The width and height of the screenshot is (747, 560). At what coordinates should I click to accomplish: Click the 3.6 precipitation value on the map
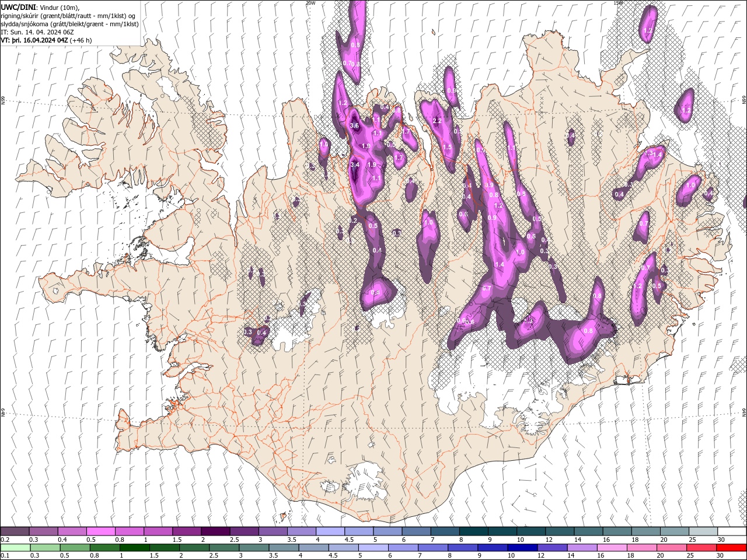[354, 125]
